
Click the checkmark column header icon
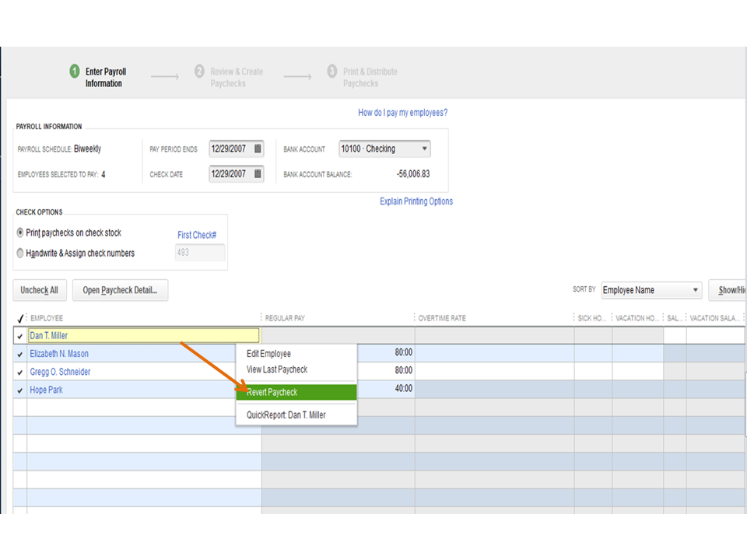click(x=20, y=318)
